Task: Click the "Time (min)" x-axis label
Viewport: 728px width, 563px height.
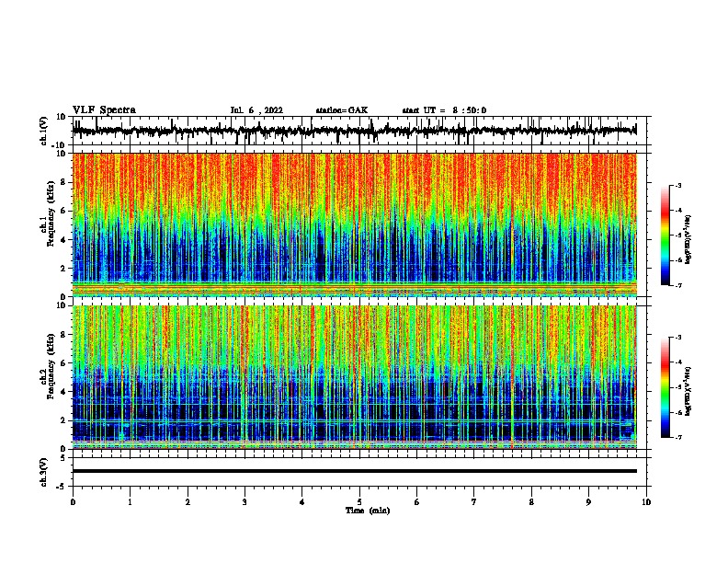Action: click(x=368, y=511)
